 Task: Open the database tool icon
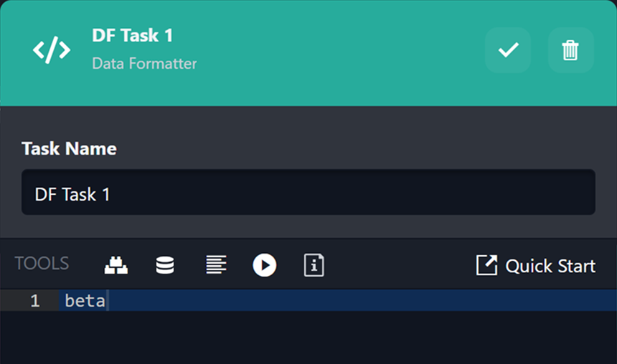(165, 265)
